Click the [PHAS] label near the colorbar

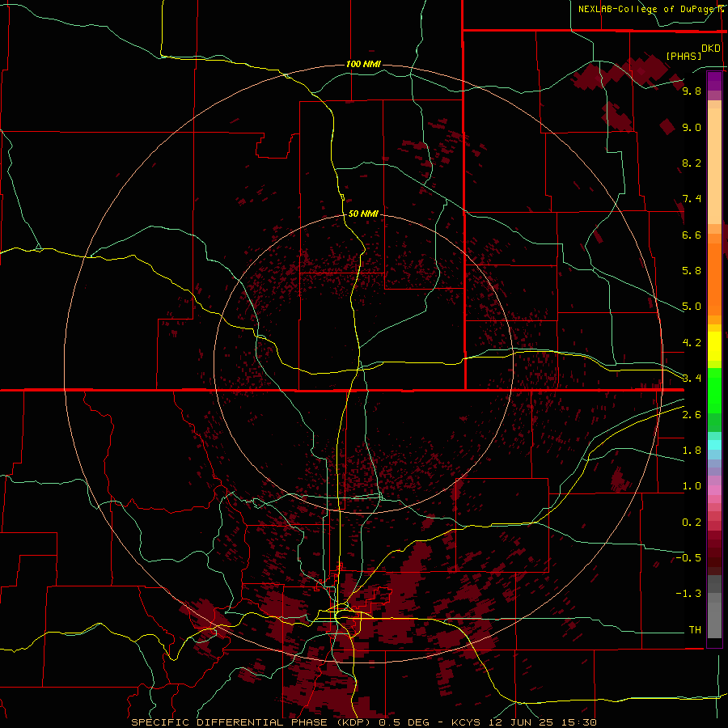684,56
